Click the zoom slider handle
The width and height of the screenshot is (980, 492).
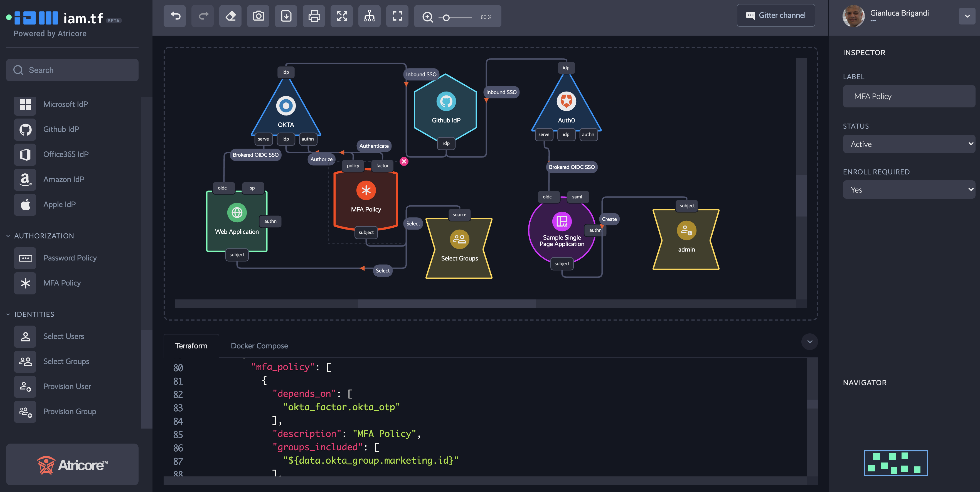click(x=446, y=18)
